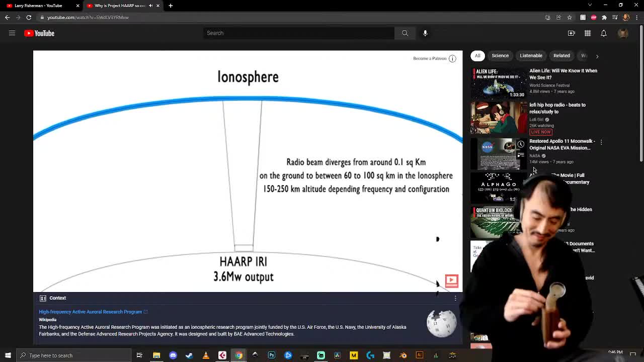
Task: Open the lofi hip hop radio thumbnail
Action: (x=499, y=117)
